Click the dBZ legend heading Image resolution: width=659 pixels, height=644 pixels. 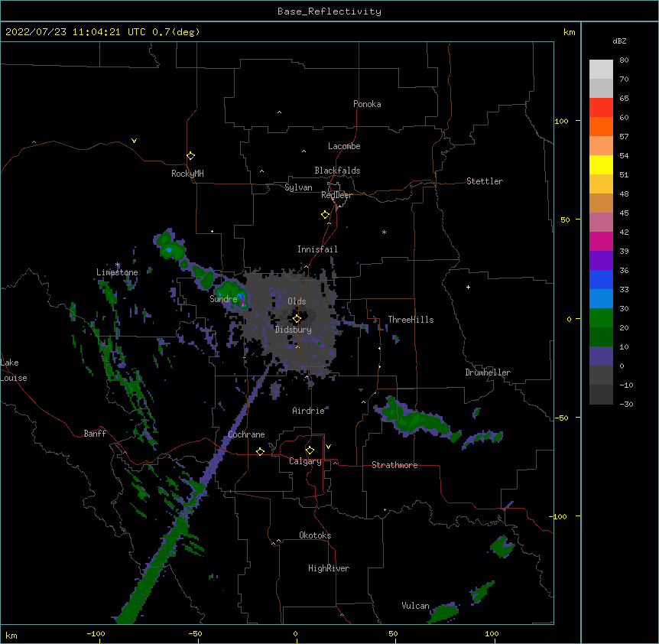(619, 41)
